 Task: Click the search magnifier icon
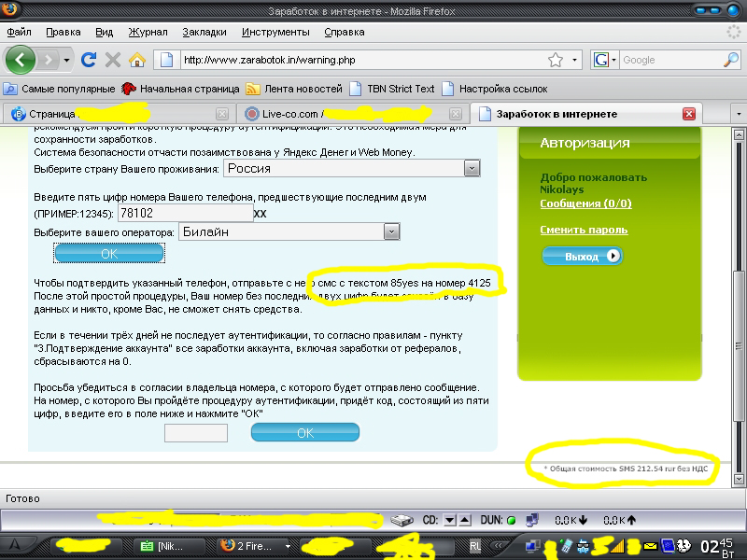point(731,60)
